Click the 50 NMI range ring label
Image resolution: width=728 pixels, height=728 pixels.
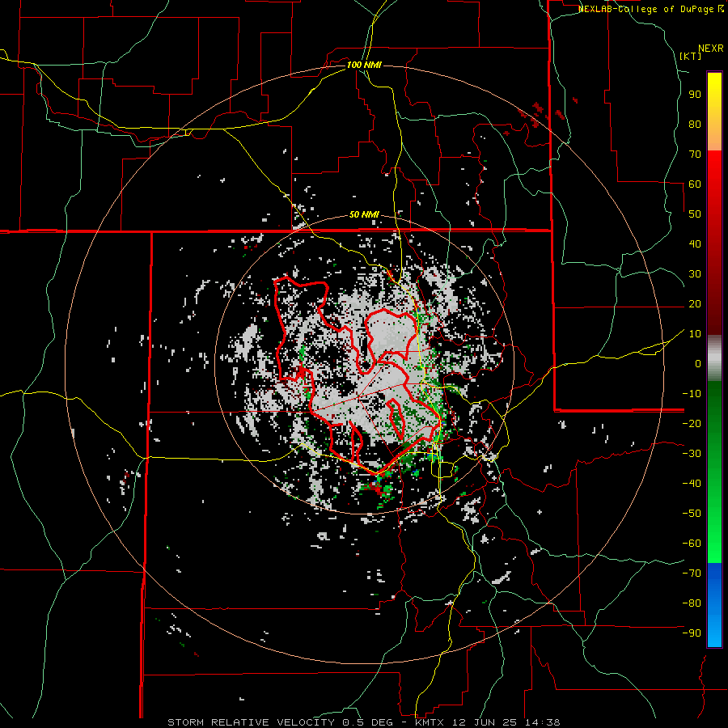(x=364, y=214)
